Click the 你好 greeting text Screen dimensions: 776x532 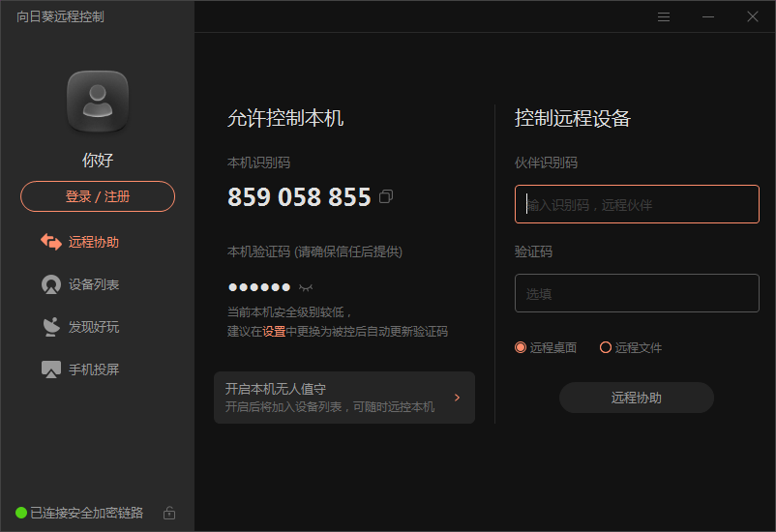pos(98,160)
